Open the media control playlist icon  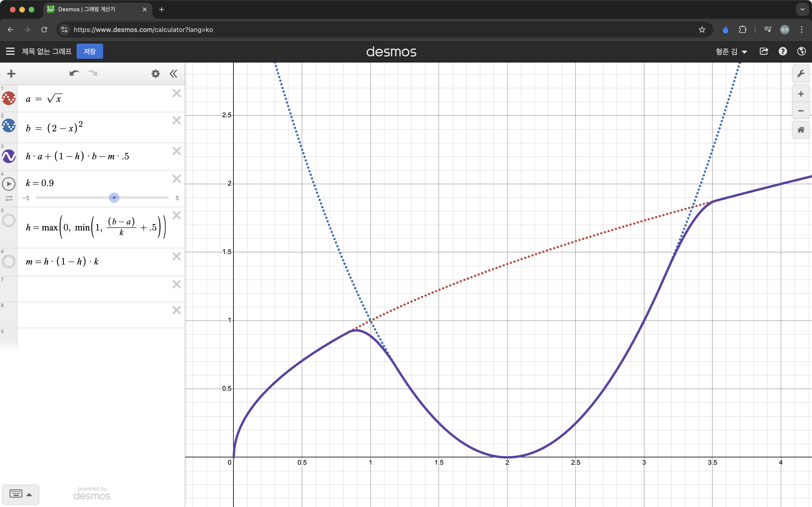tap(767, 30)
